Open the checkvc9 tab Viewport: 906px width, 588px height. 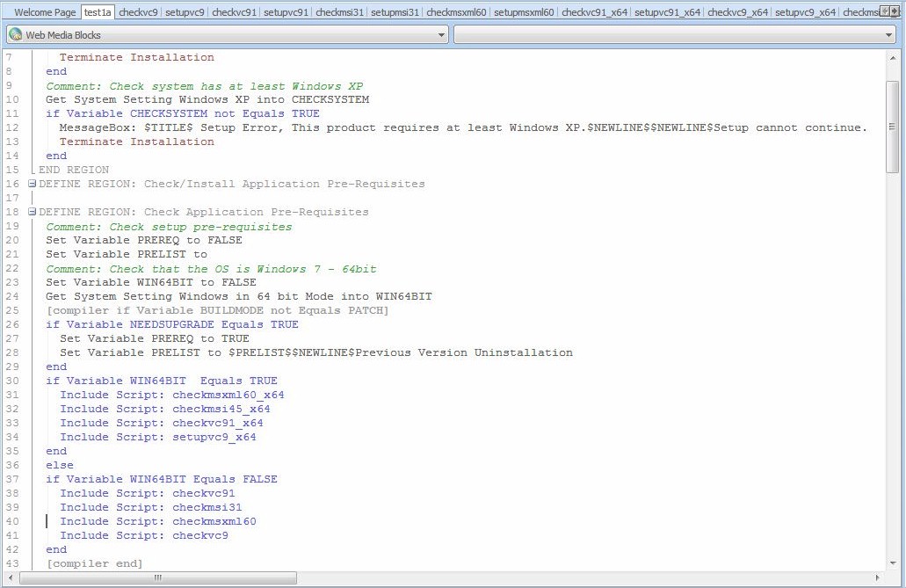(138, 12)
